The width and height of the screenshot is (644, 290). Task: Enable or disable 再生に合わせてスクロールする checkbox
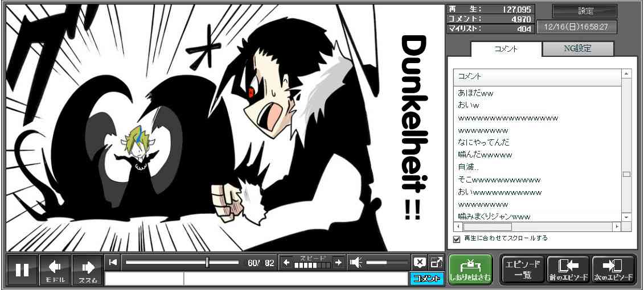coord(457,239)
